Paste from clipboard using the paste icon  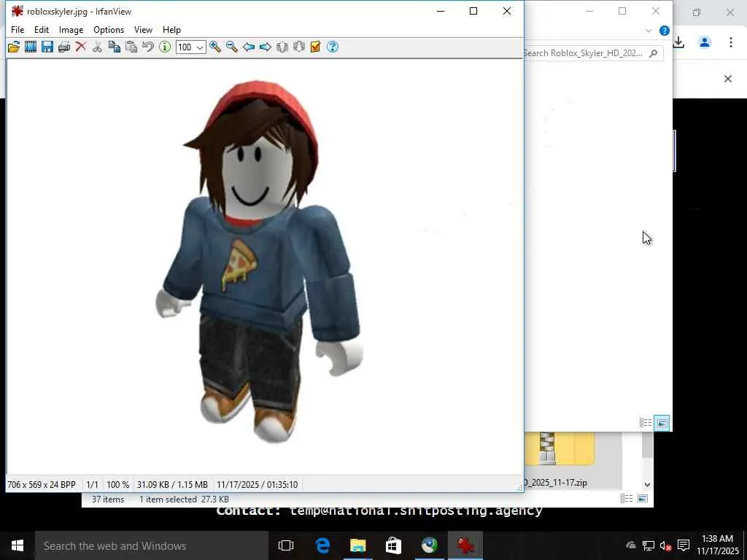pos(131,47)
